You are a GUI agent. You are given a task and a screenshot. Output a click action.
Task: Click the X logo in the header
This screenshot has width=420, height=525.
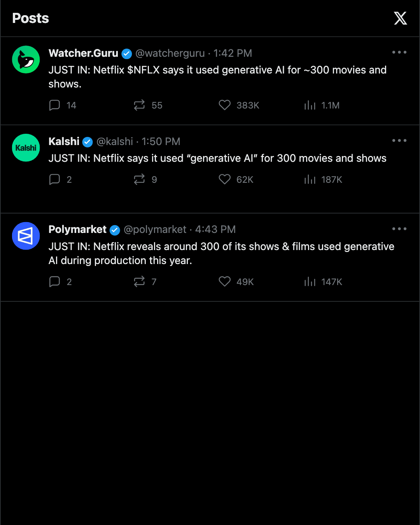(x=400, y=18)
